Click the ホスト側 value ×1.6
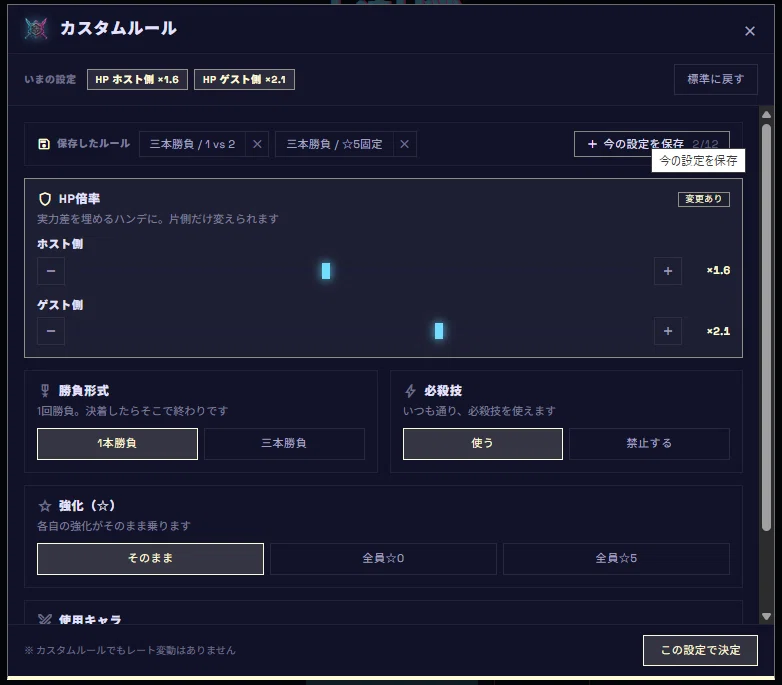This screenshot has width=782, height=685. point(718,271)
